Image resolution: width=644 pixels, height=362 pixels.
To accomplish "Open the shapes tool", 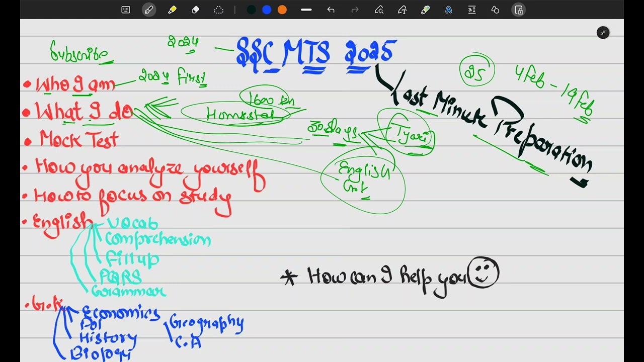I will click(x=495, y=10).
